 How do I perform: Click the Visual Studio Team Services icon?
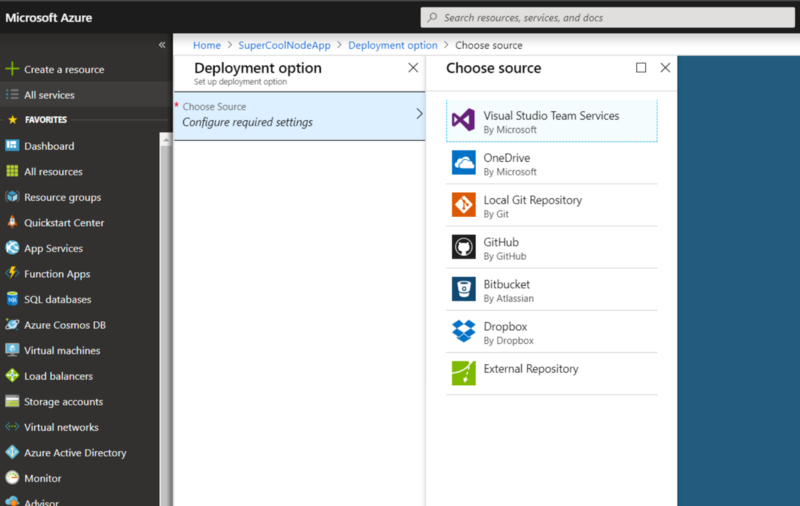[x=463, y=120]
